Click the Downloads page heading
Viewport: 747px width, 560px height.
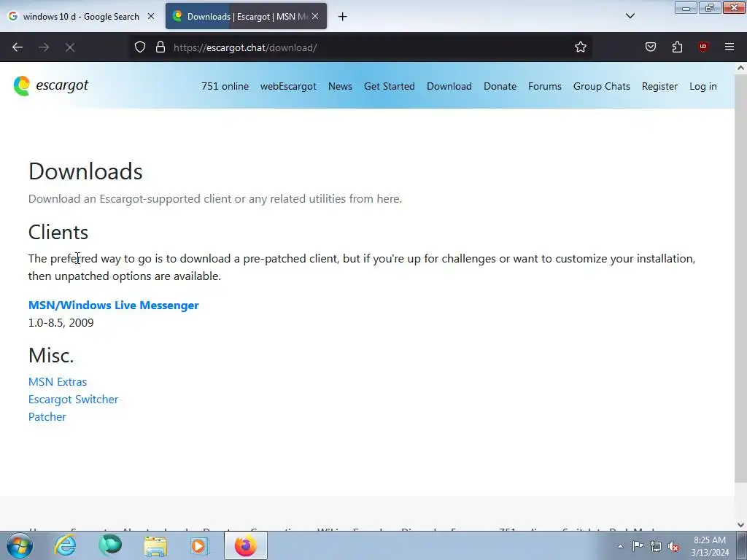pos(85,171)
